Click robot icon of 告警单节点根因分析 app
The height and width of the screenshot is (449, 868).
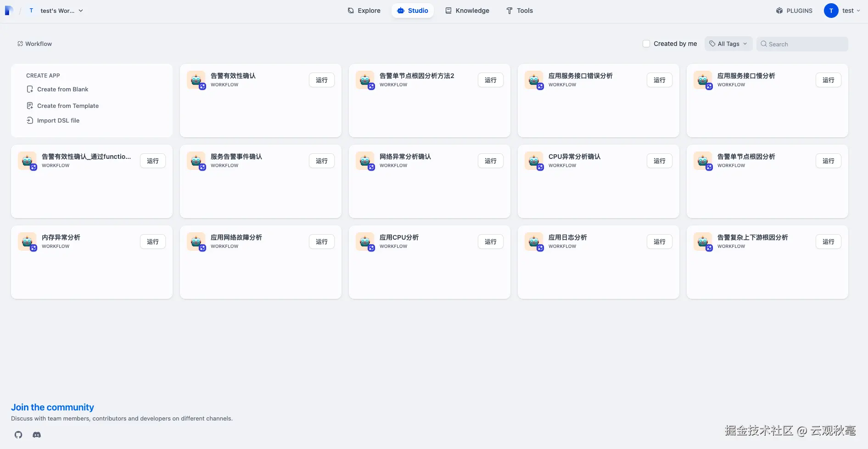pos(703,161)
